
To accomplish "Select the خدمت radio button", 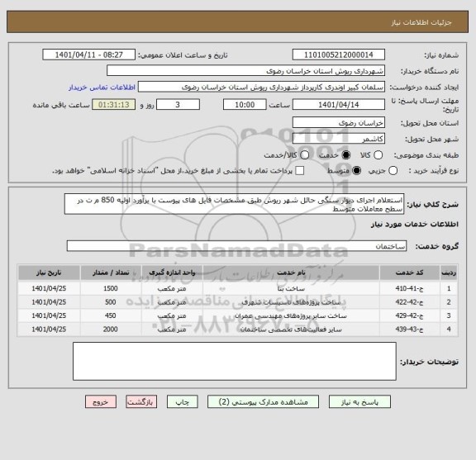I will (x=345, y=155).
